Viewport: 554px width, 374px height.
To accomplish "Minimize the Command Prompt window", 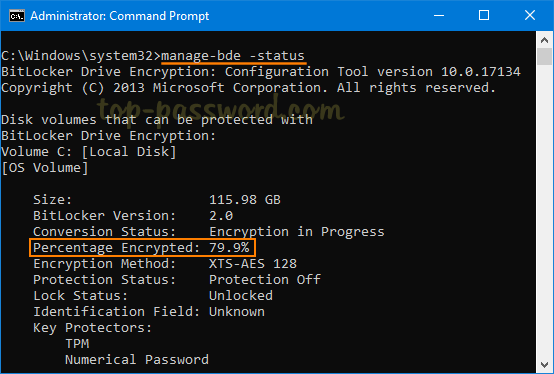I will click(439, 16).
